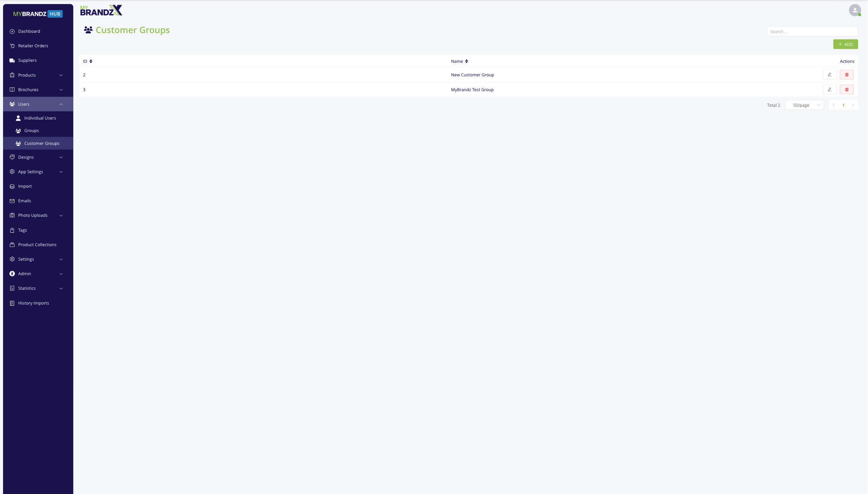Go to next pagination page arrow
This screenshot has height=494, width=868.
coord(853,105)
